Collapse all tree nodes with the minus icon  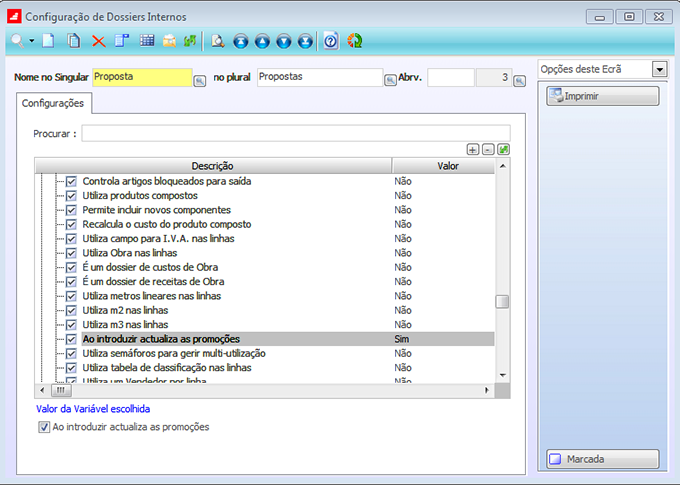(x=488, y=150)
